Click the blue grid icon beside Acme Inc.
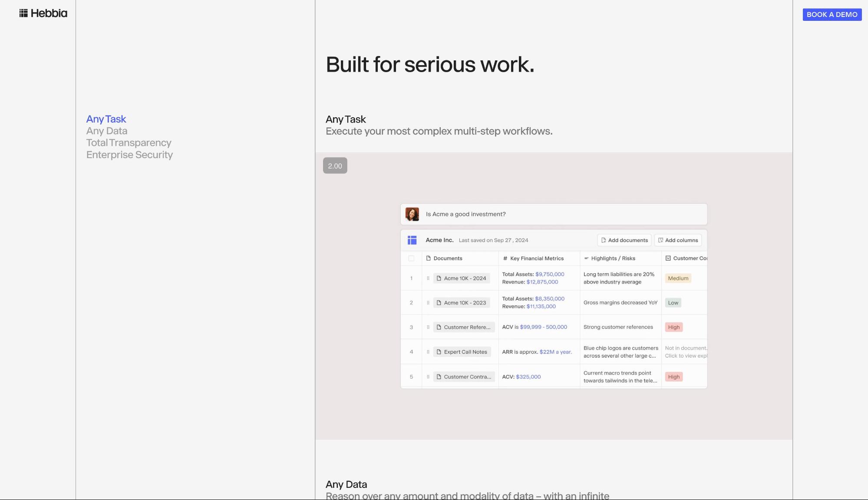The width and height of the screenshot is (868, 500). [412, 240]
